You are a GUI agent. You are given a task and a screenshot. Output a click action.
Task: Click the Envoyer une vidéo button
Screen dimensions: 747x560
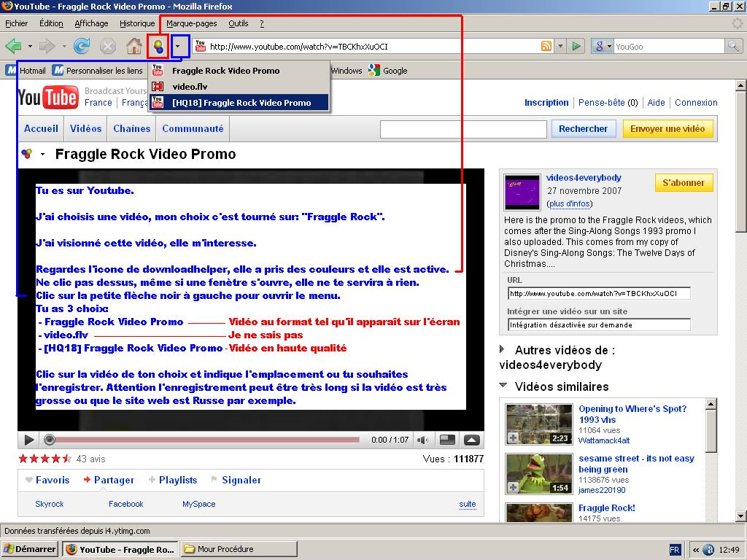667,129
